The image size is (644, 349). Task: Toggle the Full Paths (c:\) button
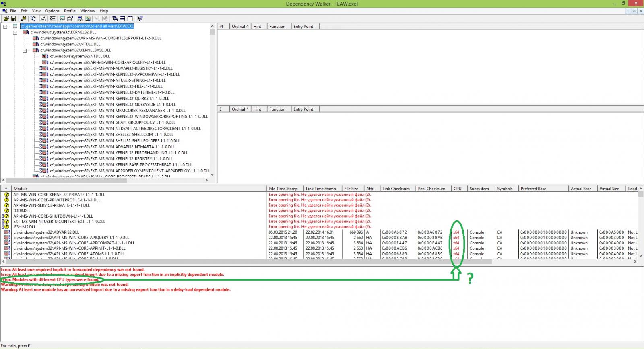[43, 18]
